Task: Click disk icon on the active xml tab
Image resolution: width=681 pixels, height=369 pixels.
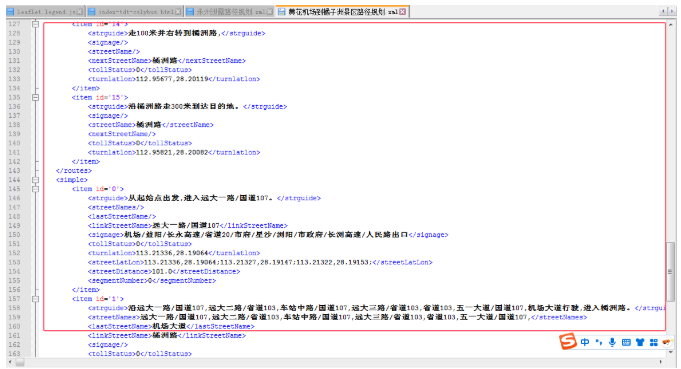Action: tap(282, 12)
